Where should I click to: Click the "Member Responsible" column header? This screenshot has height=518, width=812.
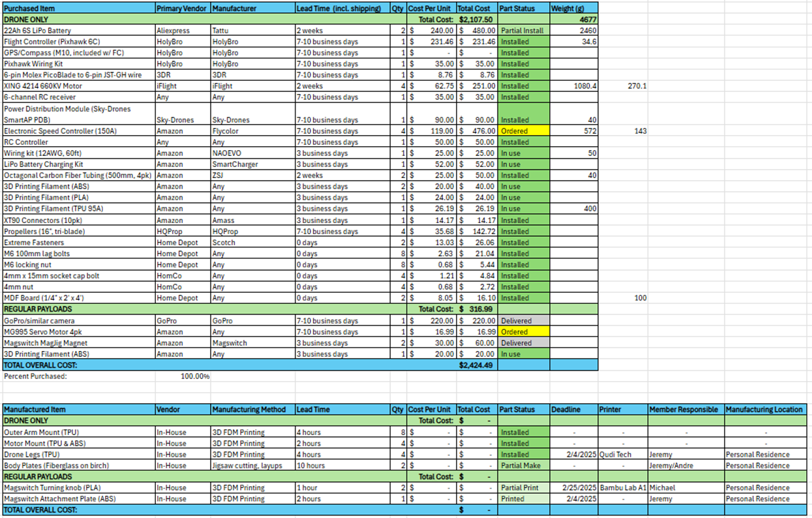pos(685,410)
